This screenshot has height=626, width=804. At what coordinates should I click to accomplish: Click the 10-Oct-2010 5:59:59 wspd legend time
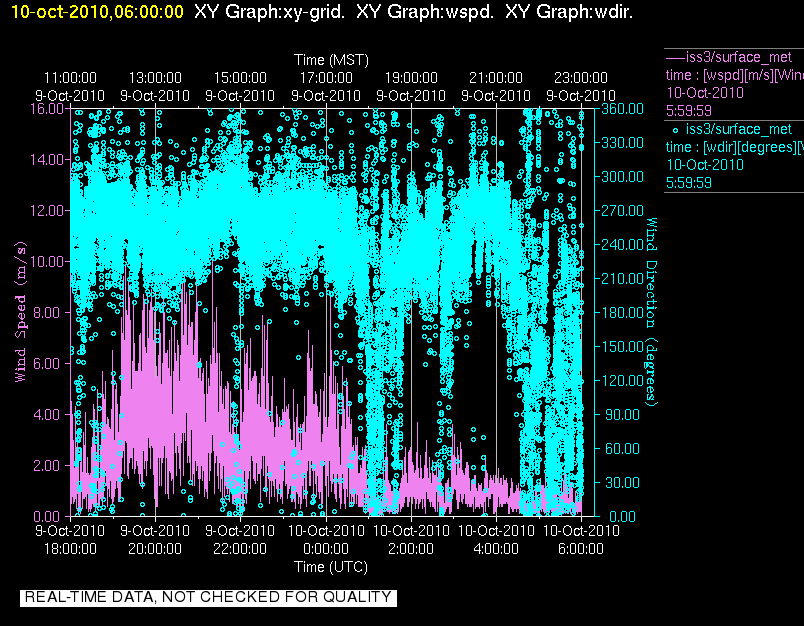coord(705,102)
